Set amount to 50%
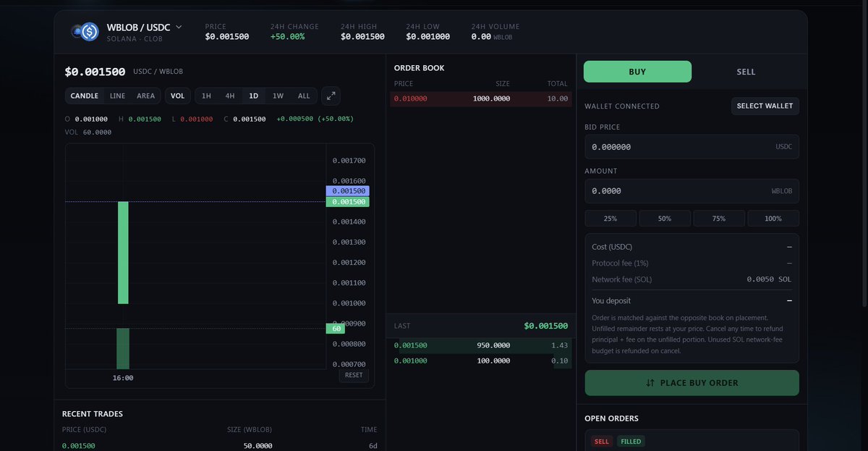 coord(665,218)
